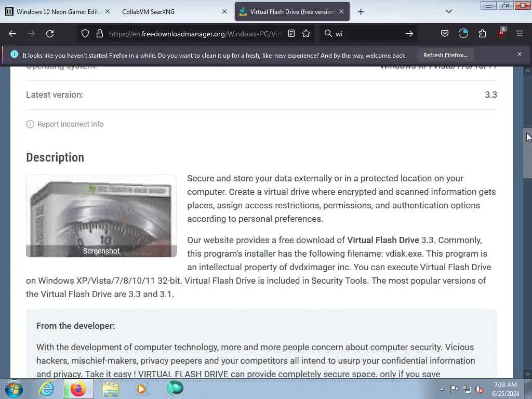The width and height of the screenshot is (532, 399).
Task: Open the File Explorer folder taskbar icon
Action: coord(111,389)
